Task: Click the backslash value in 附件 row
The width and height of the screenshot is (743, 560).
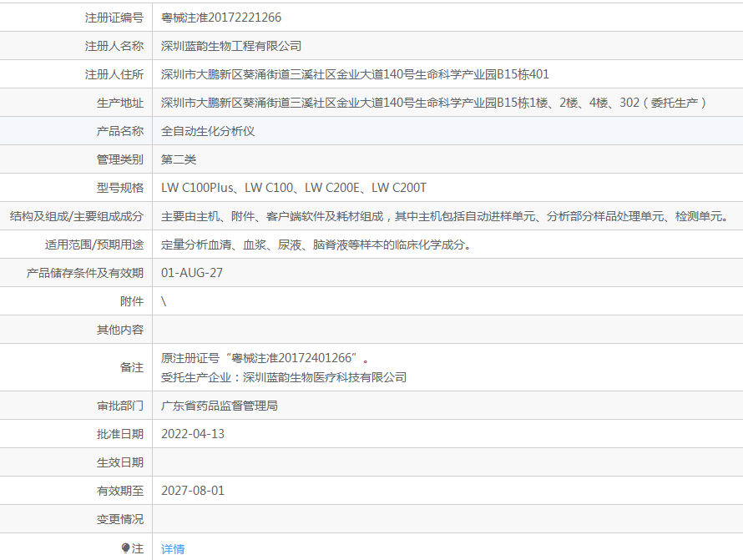Action: tap(164, 301)
